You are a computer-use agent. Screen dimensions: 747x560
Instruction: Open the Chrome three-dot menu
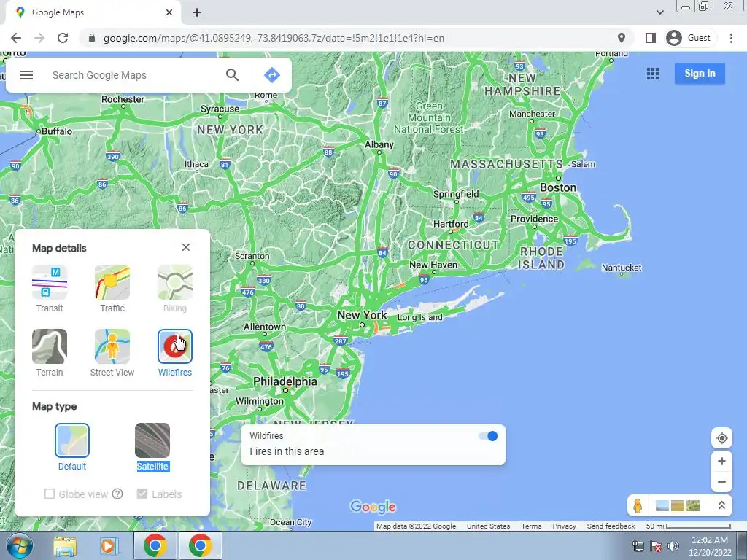pyautogui.click(x=731, y=38)
